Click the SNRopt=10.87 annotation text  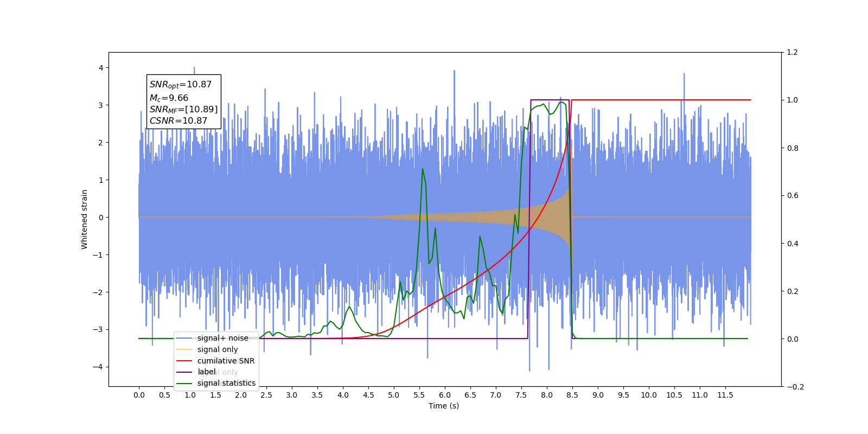coord(181,85)
